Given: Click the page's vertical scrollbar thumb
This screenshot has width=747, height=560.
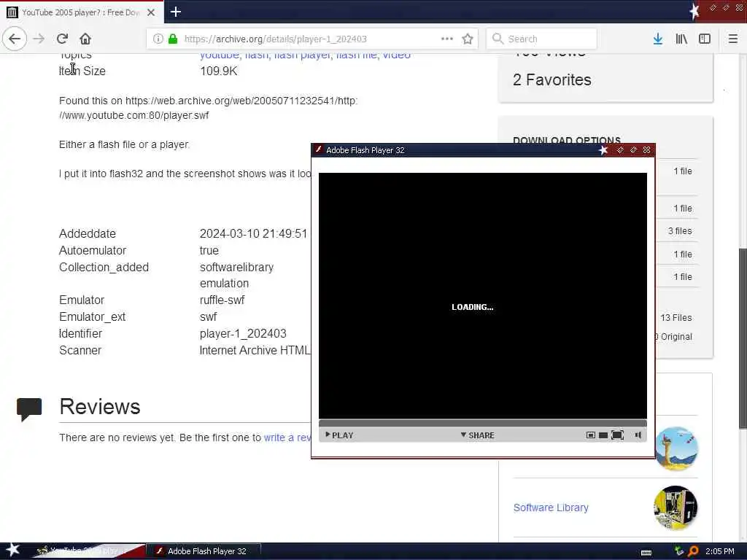Looking at the screenshot, I should click(x=742, y=338).
